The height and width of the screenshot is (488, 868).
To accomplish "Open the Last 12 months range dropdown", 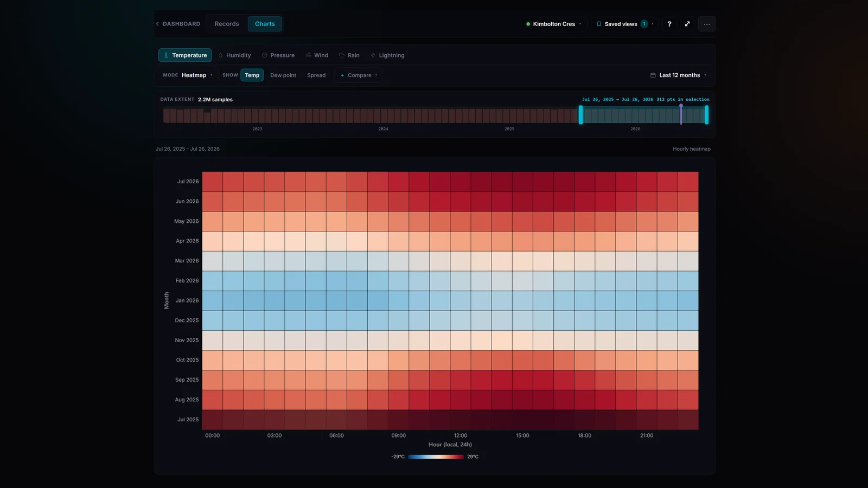I will [678, 75].
